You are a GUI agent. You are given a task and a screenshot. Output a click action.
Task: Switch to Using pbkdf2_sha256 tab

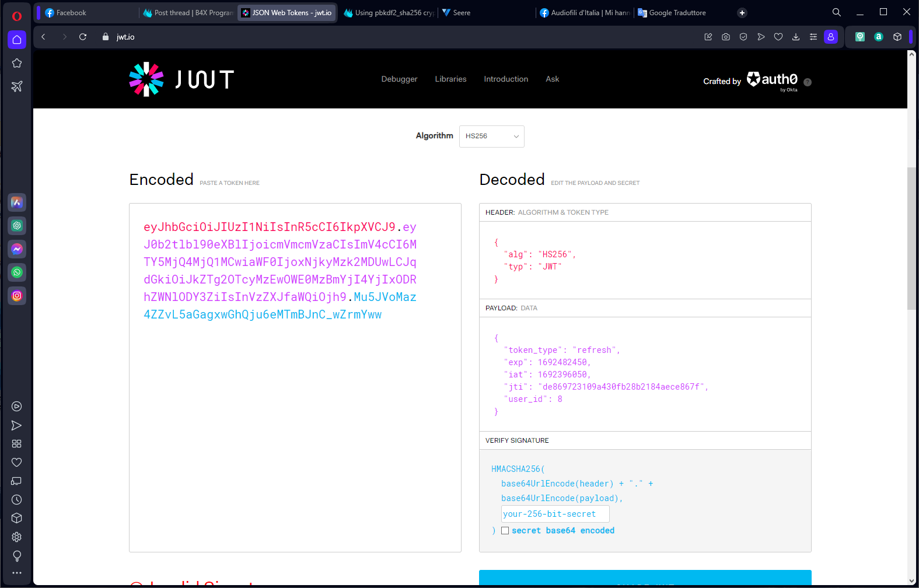tap(389, 13)
